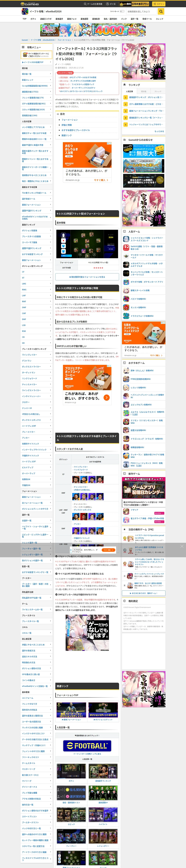Click the eFootball game icon beside イーフト攻略
Viewport: 186px width, 868px height.
(25, 11)
